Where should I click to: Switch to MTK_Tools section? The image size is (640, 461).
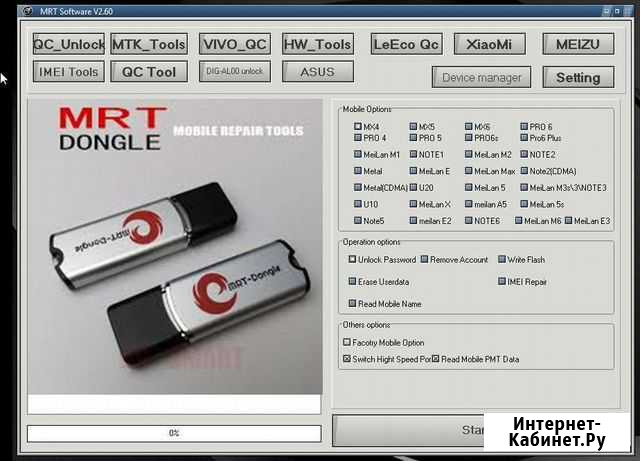(149, 44)
